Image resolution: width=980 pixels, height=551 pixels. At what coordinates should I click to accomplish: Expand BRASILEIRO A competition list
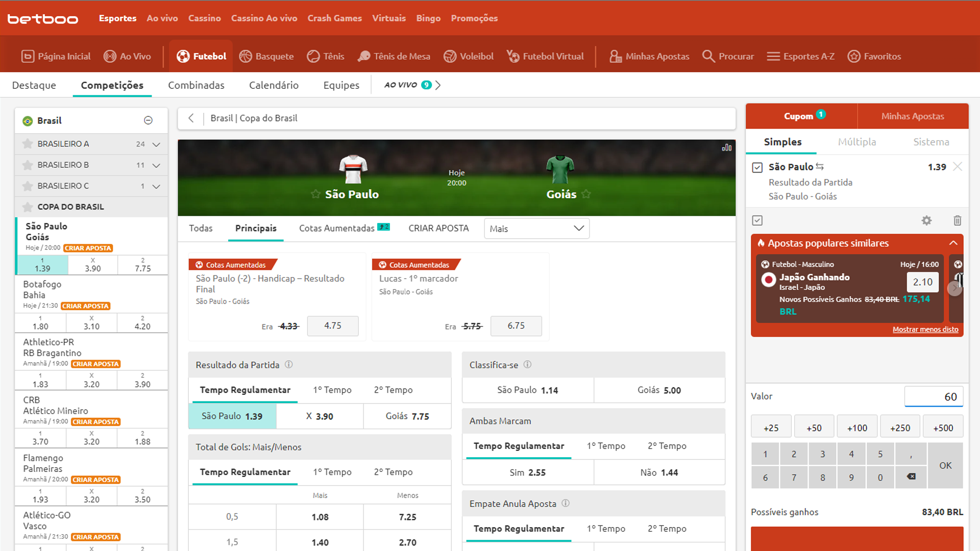coord(156,144)
